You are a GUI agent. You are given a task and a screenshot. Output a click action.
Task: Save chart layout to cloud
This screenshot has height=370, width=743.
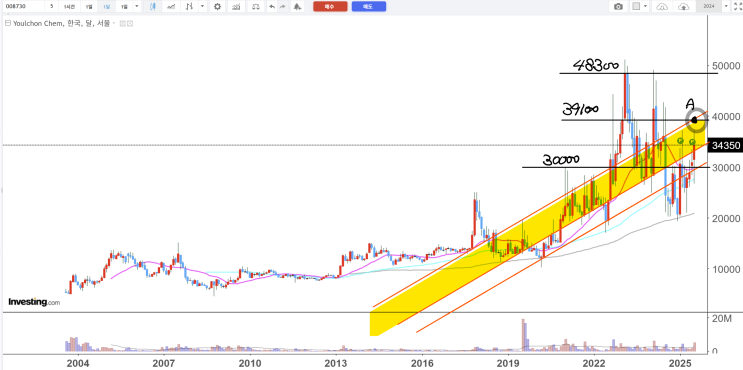tap(684, 7)
